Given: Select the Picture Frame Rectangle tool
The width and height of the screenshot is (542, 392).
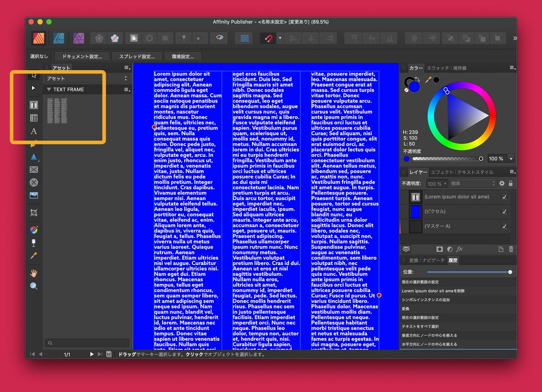Looking at the screenshot, I should 34,170.
